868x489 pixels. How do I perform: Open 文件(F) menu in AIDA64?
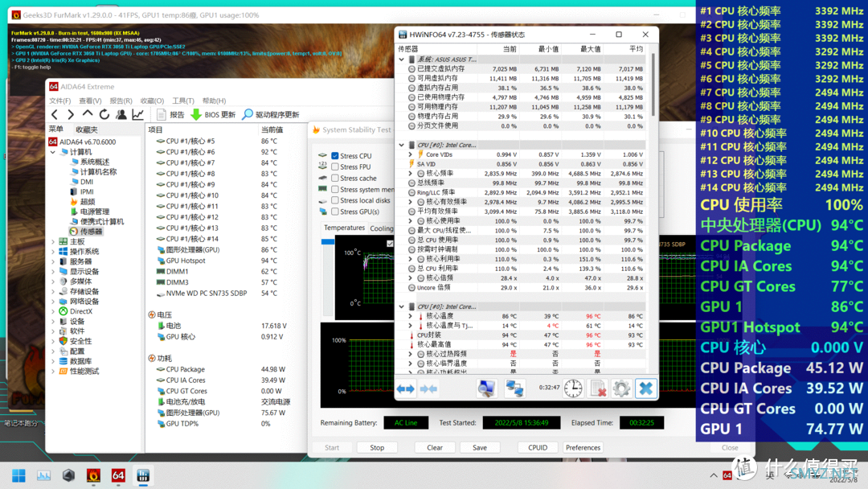click(x=59, y=101)
